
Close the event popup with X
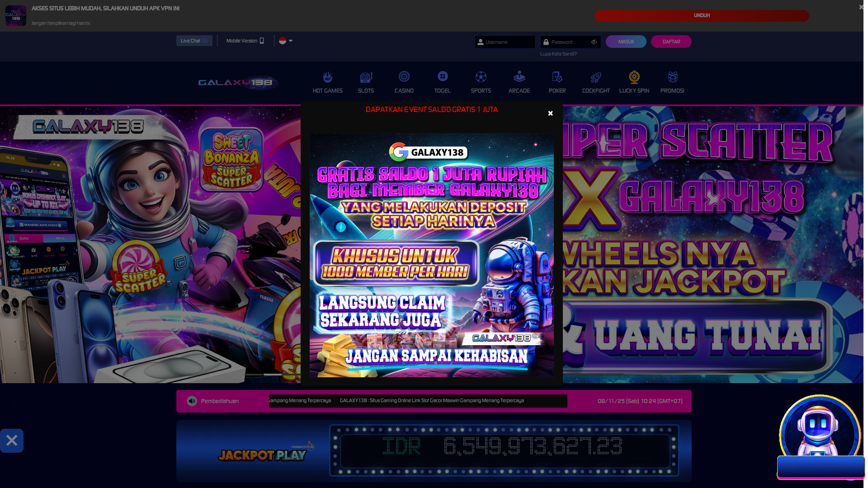pyautogui.click(x=550, y=113)
